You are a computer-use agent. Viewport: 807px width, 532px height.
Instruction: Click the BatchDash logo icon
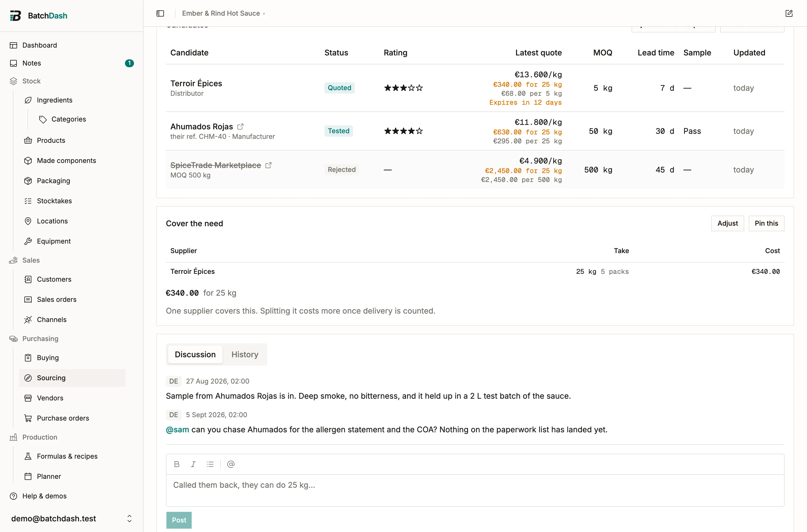click(15, 16)
